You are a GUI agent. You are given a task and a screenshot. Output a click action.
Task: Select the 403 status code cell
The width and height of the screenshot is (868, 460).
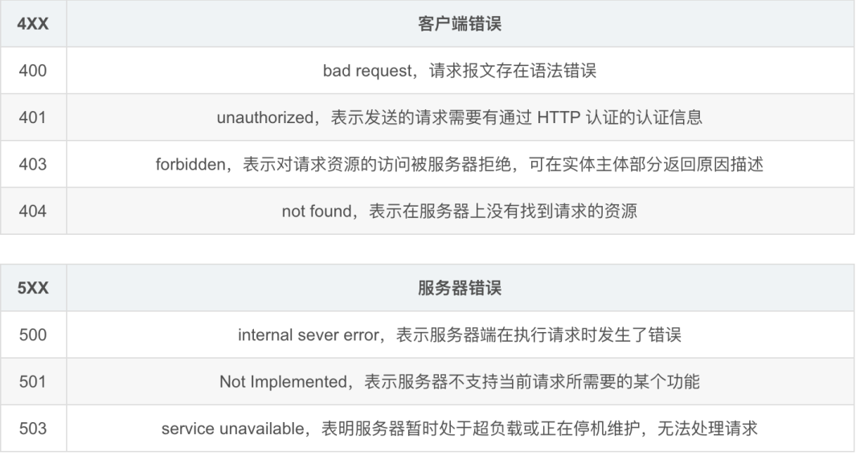33,164
